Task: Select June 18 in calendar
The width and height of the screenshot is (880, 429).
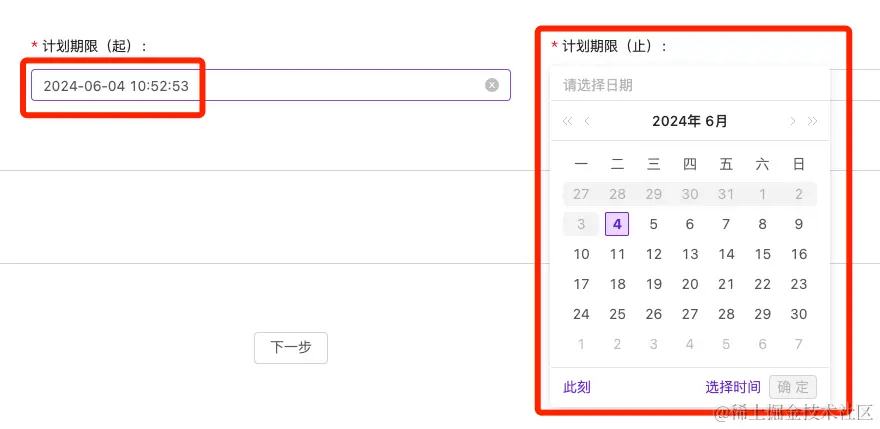Action: pyautogui.click(x=617, y=284)
